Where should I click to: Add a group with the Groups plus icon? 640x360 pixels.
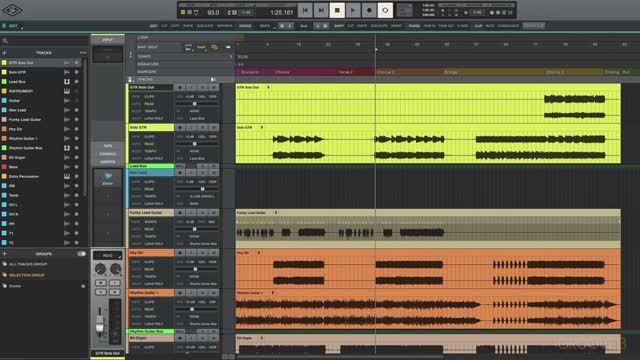coord(4,254)
